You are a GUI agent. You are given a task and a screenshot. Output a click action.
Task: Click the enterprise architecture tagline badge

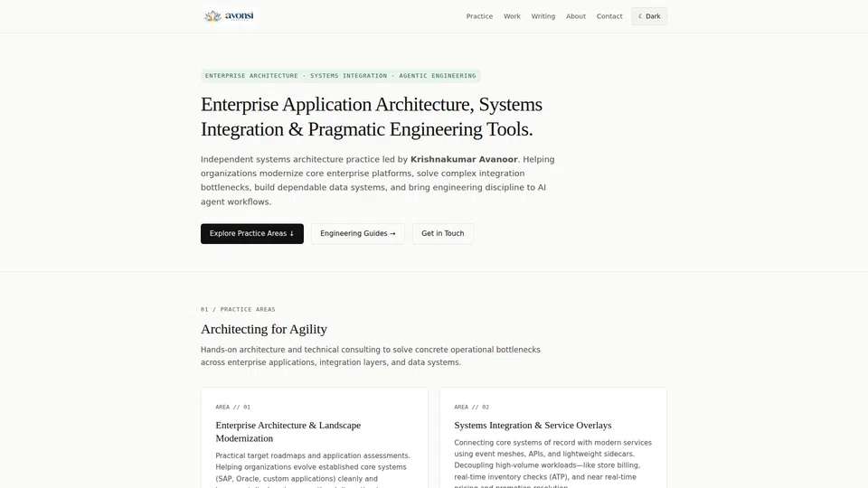coord(341,76)
